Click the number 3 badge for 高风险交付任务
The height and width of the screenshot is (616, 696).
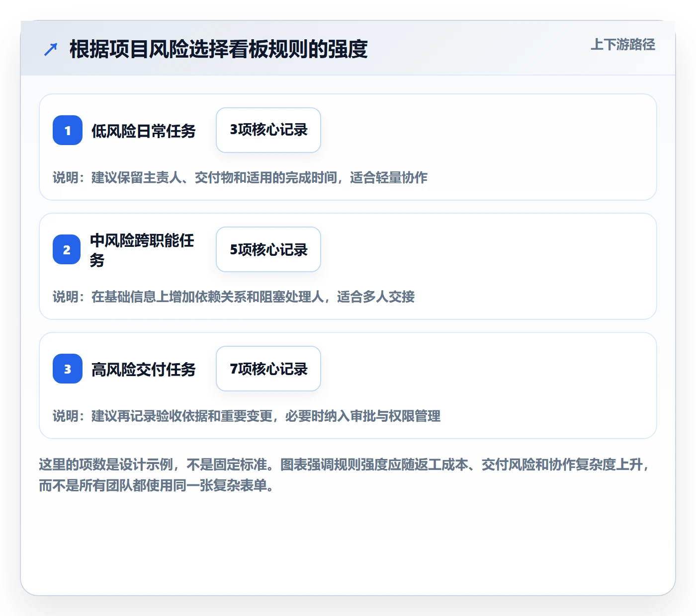(x=68, y=369)
